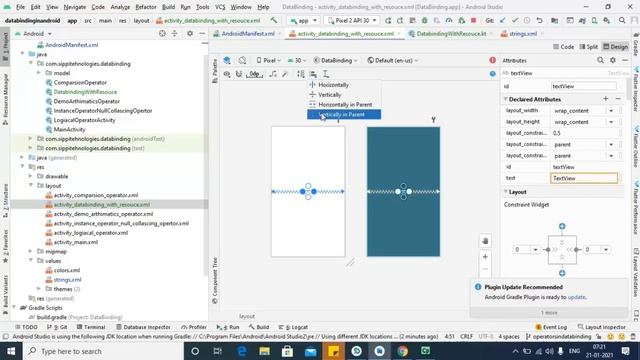The width and height of the screenshot is (640, 360).
Task: Click the Debug app bug icon
Action: point(424,20)
